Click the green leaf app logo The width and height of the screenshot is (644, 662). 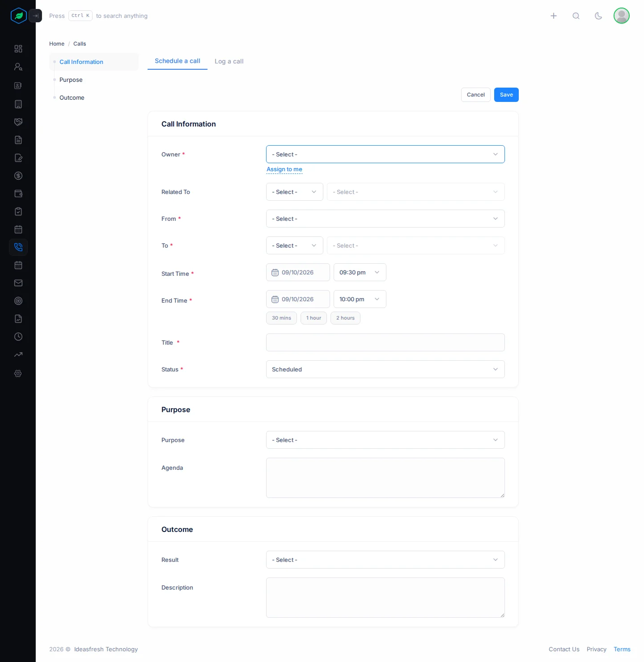tap(19, 16)
